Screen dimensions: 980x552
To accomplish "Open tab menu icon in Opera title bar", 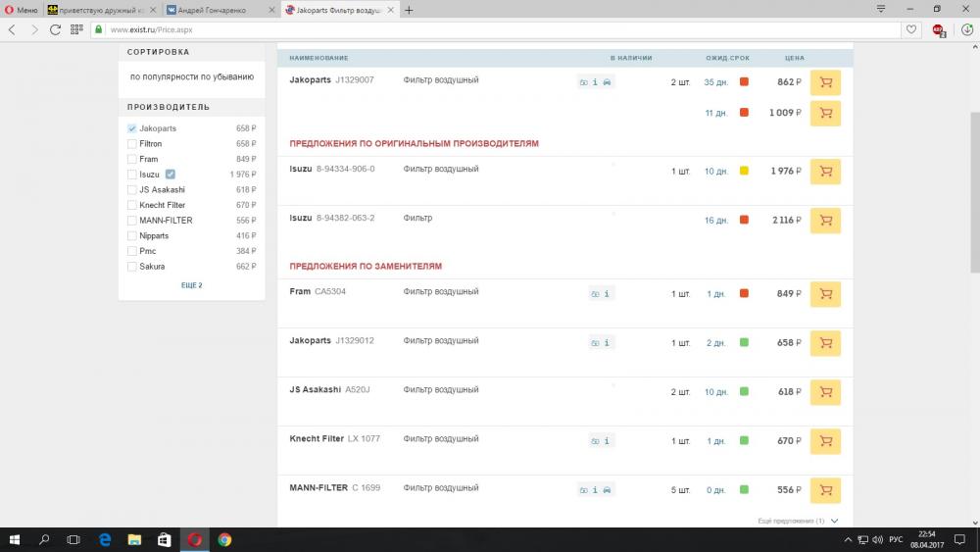I will (881, 9).
